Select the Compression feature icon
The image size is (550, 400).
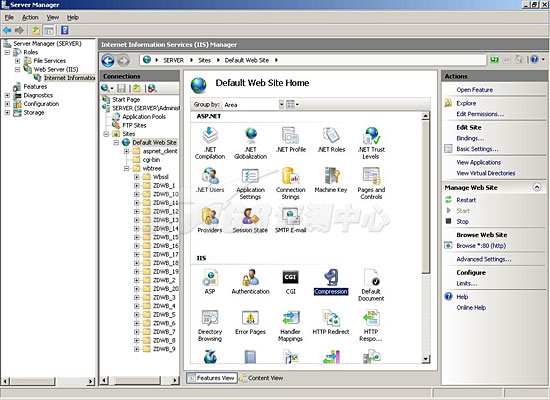click(331, 282)
